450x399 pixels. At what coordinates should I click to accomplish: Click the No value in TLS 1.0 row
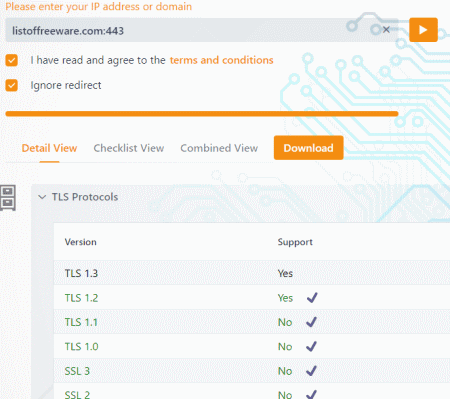[x=285, y=347]
